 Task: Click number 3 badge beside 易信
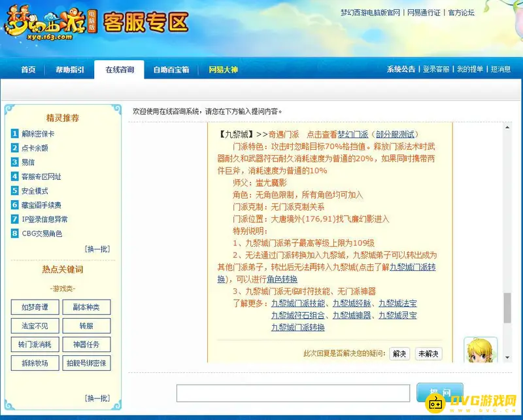[14, 162]
